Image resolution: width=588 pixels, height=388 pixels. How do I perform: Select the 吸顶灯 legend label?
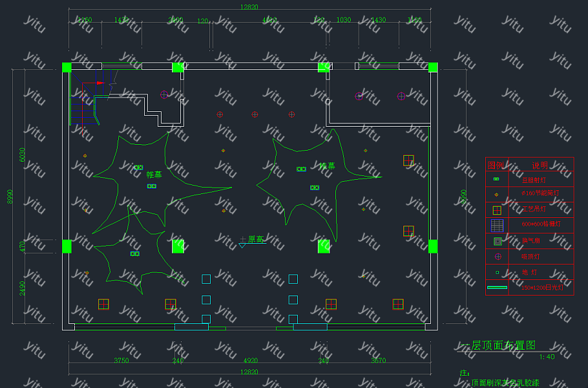[x=530, y=257]
